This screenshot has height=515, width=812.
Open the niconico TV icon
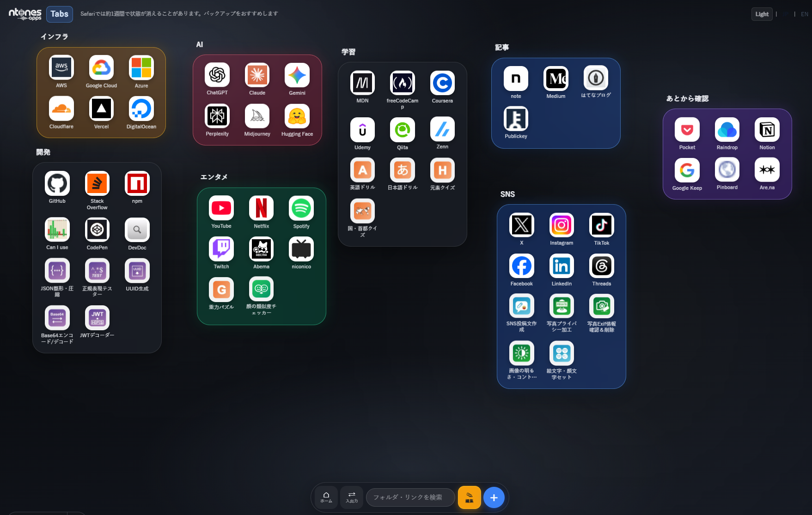click(x=301, y=249)
